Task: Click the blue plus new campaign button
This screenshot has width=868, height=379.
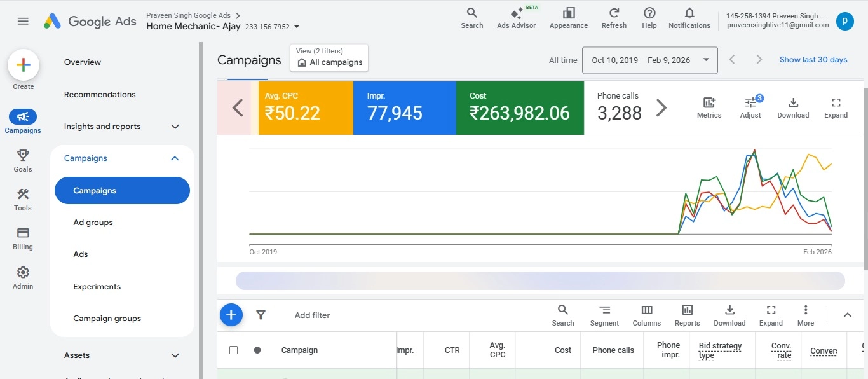Action: [x=231, y=315]
